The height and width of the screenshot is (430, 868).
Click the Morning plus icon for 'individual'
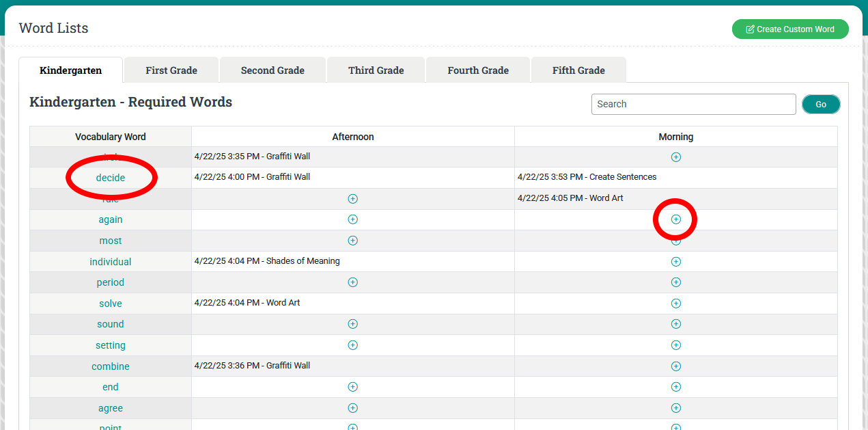[675, 261]
